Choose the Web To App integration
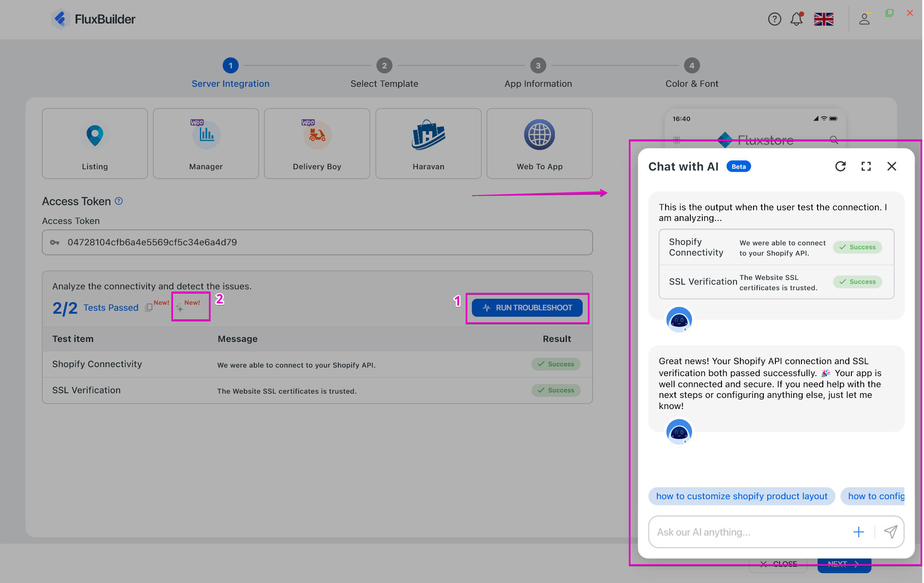 tap(539, 143)
